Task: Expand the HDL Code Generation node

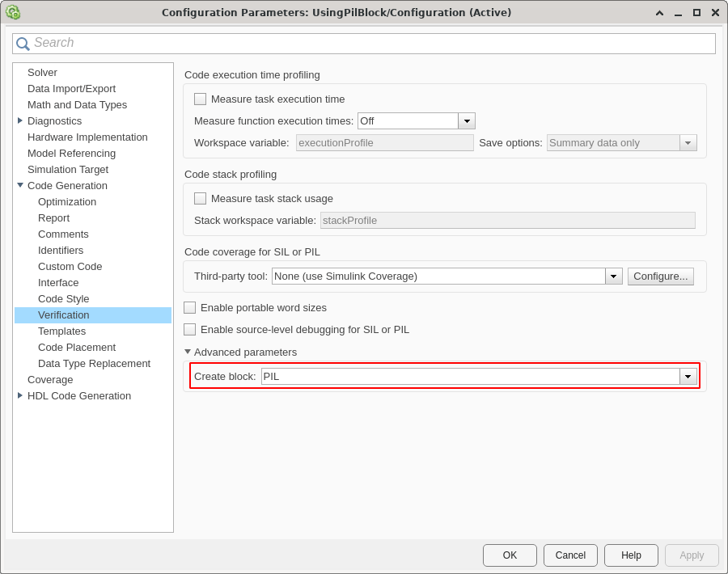Action: [x=19, y=395]
